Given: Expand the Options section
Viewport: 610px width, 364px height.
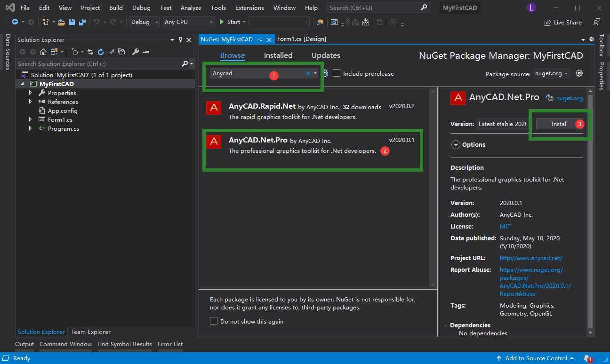Looking at the screenshot, I should tap(456, 145).
